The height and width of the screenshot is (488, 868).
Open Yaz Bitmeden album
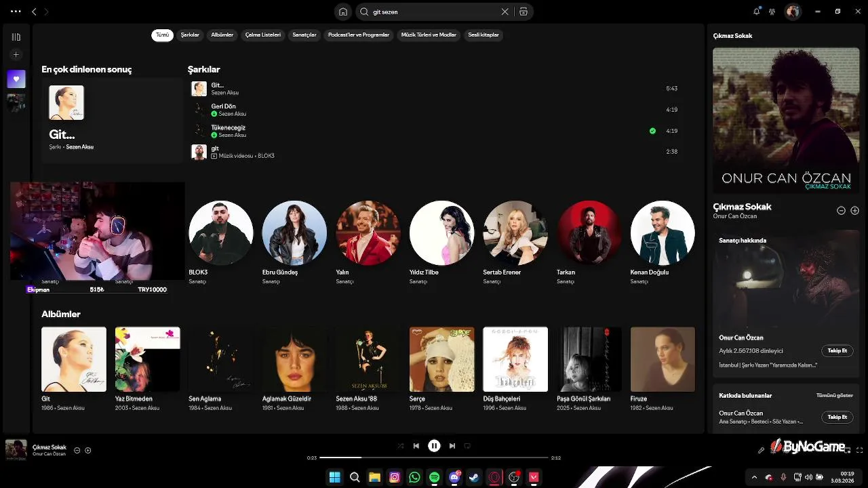click(147, 359)
